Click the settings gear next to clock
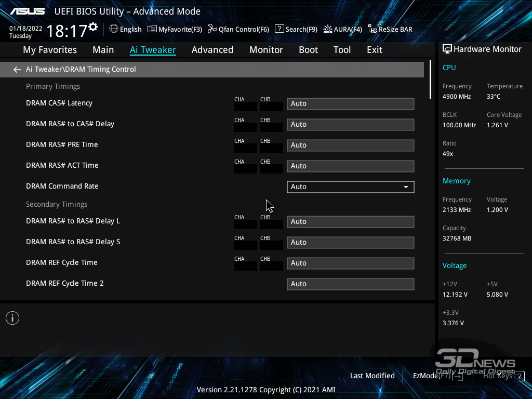This screenshot has width=532, height=399. (94, 27)
